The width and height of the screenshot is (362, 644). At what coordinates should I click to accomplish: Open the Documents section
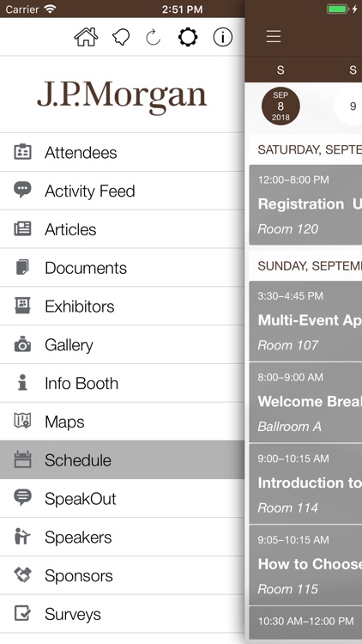pyautogui.click(x=123, y=268)
